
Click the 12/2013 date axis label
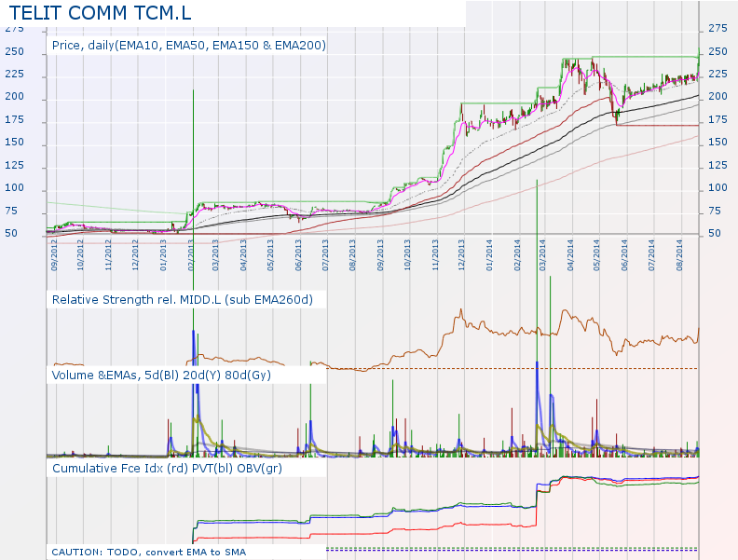click(462, 254)
